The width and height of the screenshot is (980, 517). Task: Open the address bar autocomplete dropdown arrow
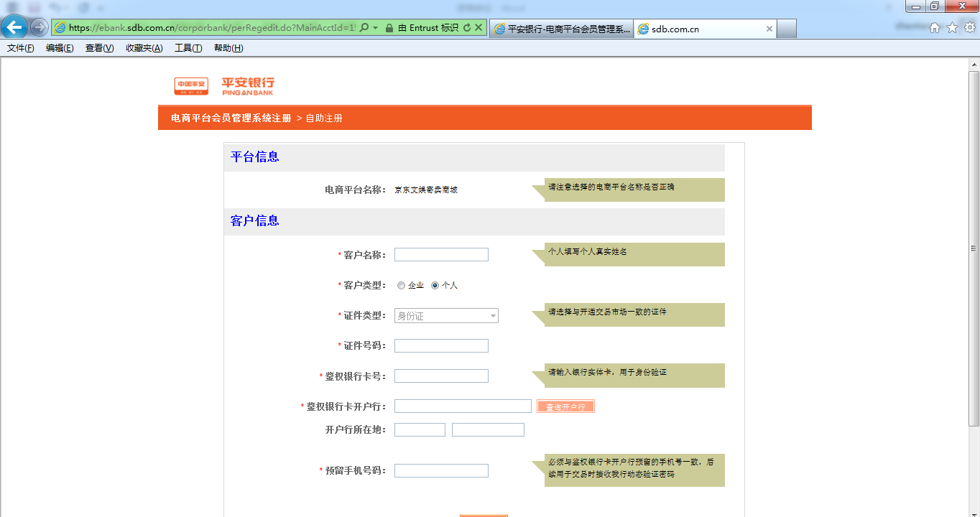pos(375,28)
